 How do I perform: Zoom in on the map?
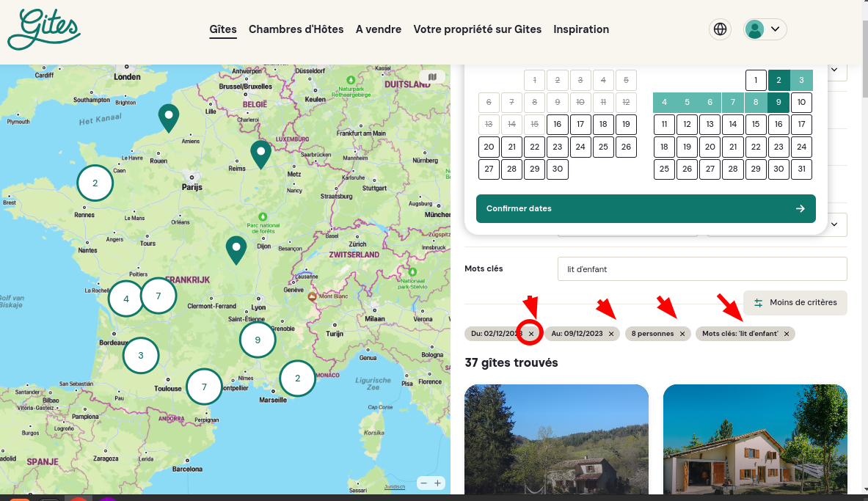[x=438, y=483]
